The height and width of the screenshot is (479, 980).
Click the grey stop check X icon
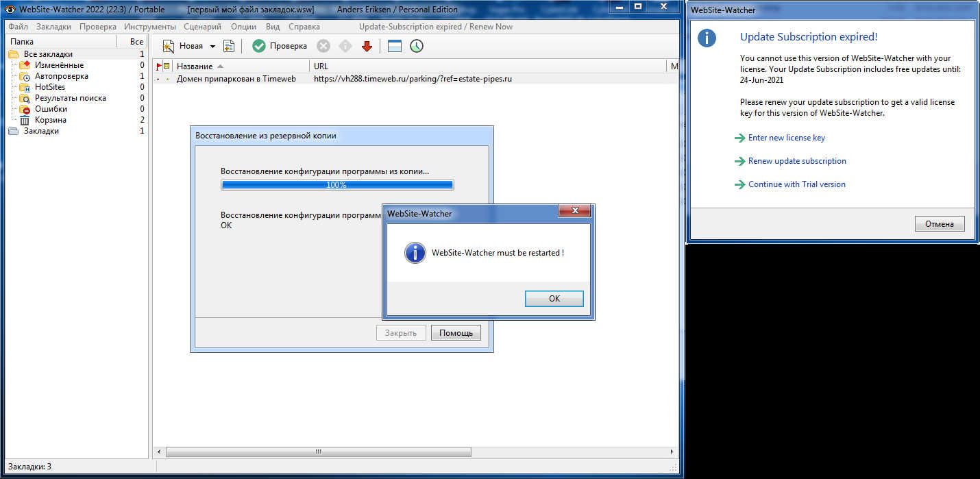coord(323,46)
